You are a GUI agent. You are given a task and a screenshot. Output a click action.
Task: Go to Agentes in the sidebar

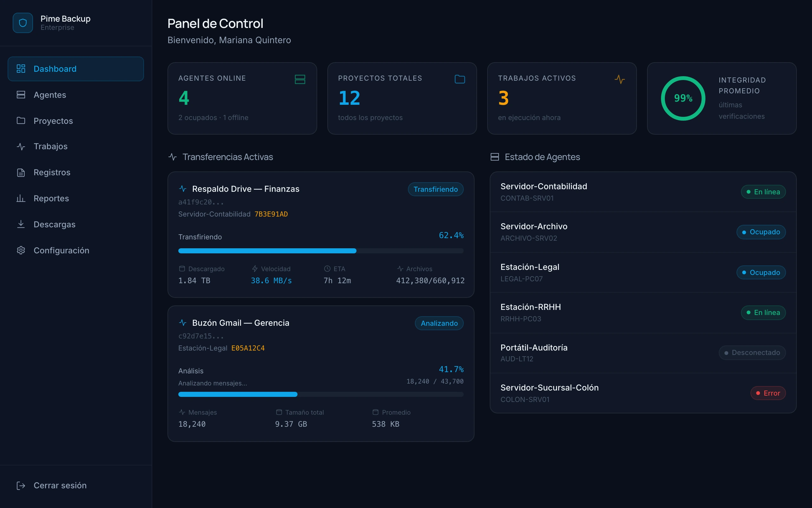click(76, 95)
